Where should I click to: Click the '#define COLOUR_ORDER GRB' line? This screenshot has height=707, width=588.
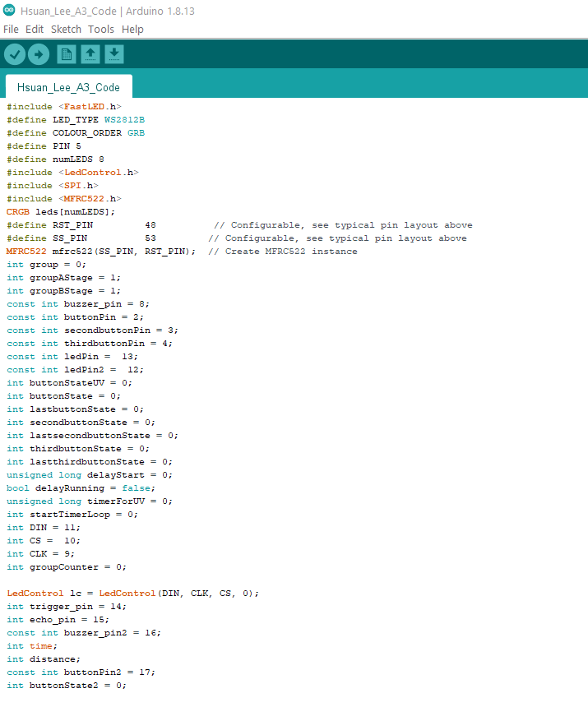coord(76,133)
